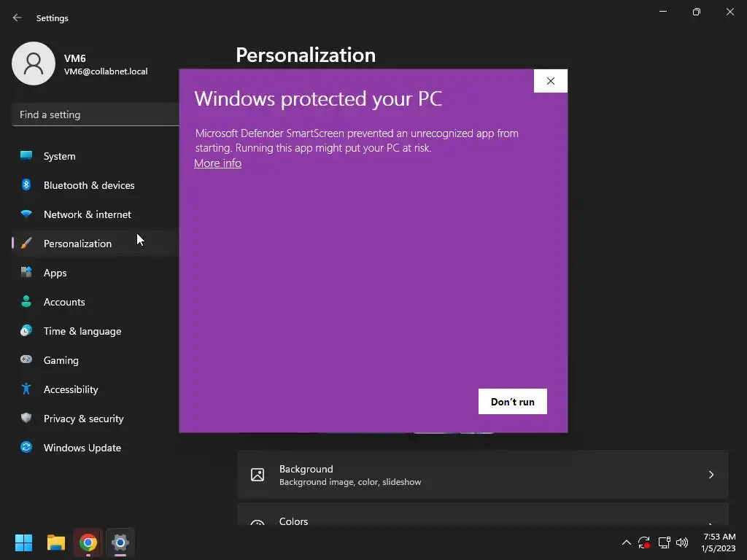This screenshot has width=747, height=560.
Task: Click the Personalization paintbrush icon
Action: pyautogui.click(x=26, y=244)
